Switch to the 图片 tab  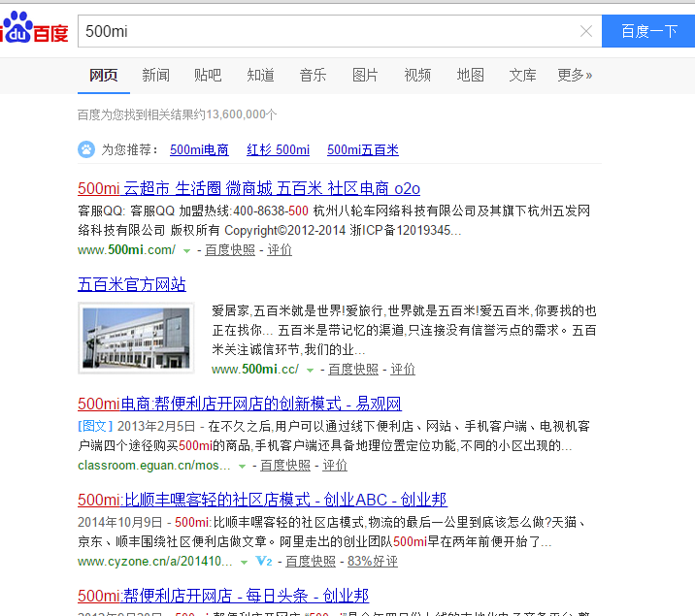(x=365, y=75)
